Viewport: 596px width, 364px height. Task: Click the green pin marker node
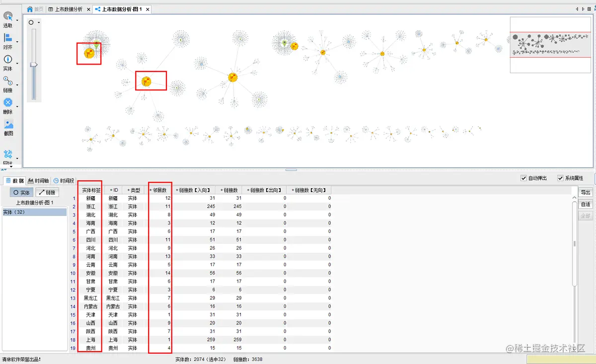point(96,45)
